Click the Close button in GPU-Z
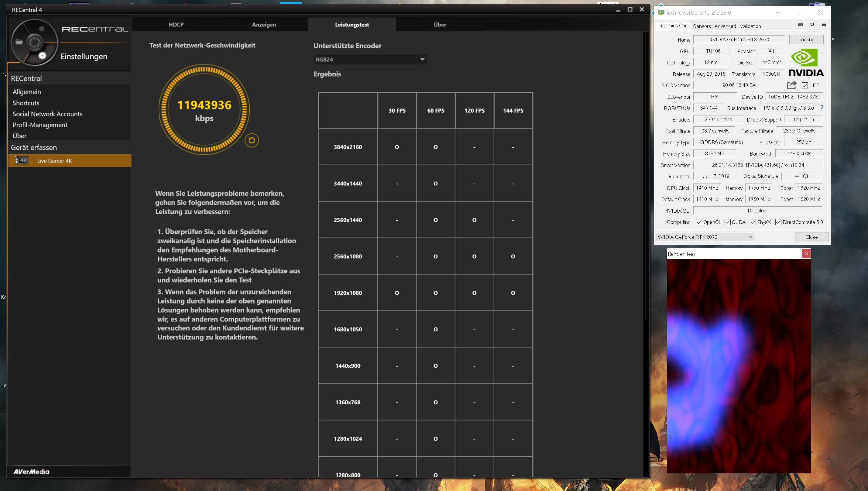 (811, 237)
